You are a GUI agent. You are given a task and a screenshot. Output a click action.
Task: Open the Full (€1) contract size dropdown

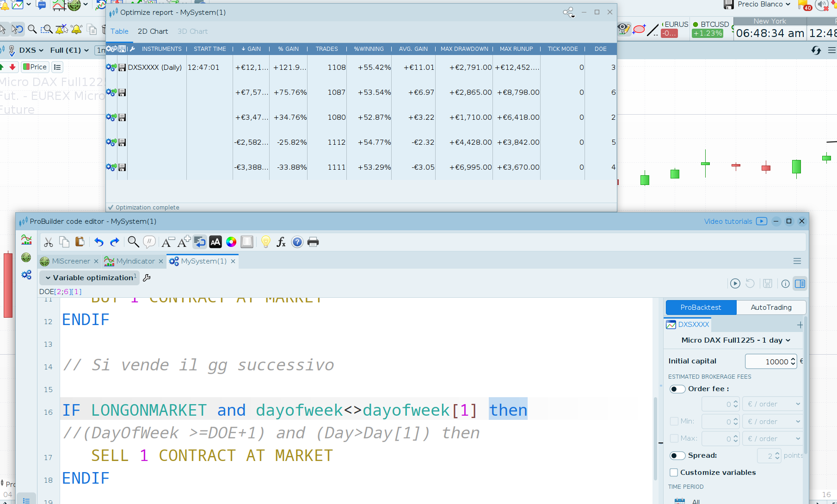tap(69, 50)
